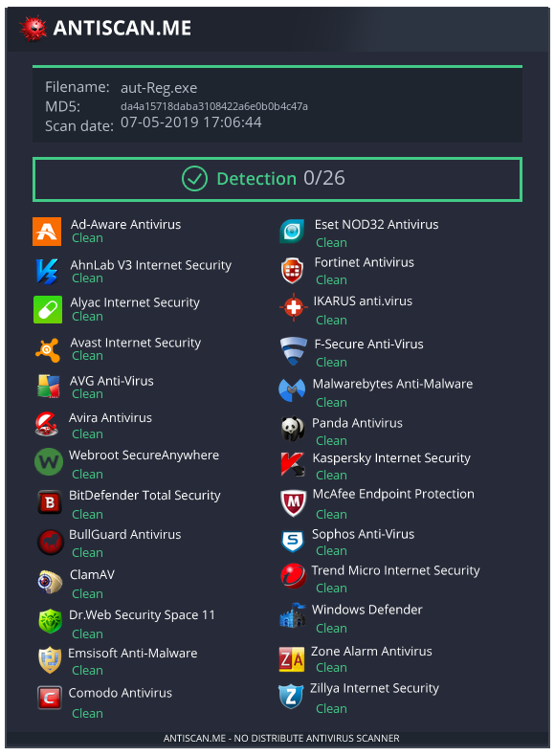Click the Zone Alarm ZA icon
This screenshot has width=555, height=756.
tap(292, 659)
